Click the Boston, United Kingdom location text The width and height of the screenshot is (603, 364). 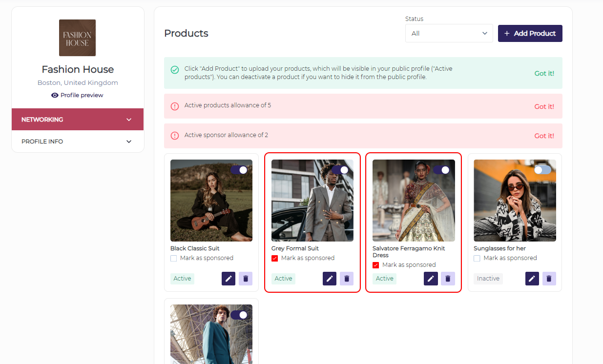pyautogui.click(x=78, y=83)
